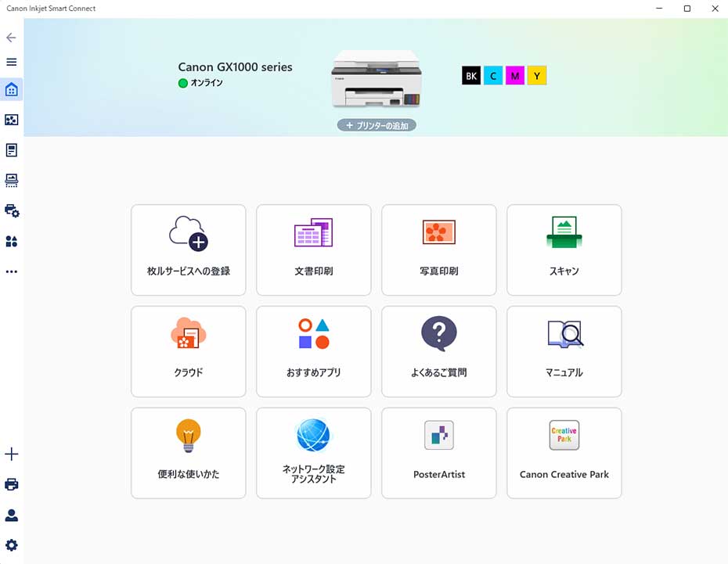Open the 写真印刷 photo print tile
The height and width of the screenshot is (564, 728).
tap(438, 250)
